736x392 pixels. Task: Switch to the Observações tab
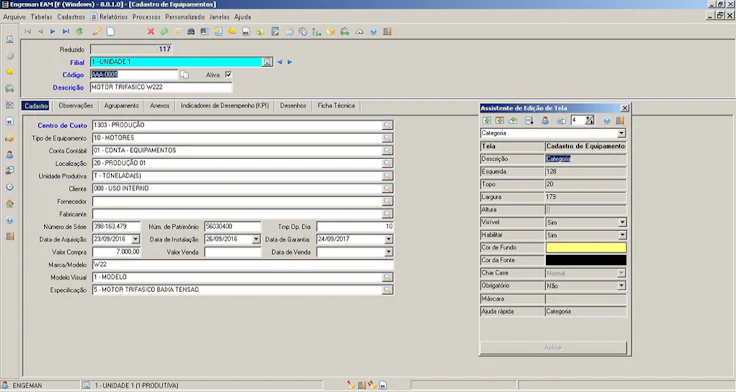click(x=76, y=106)
